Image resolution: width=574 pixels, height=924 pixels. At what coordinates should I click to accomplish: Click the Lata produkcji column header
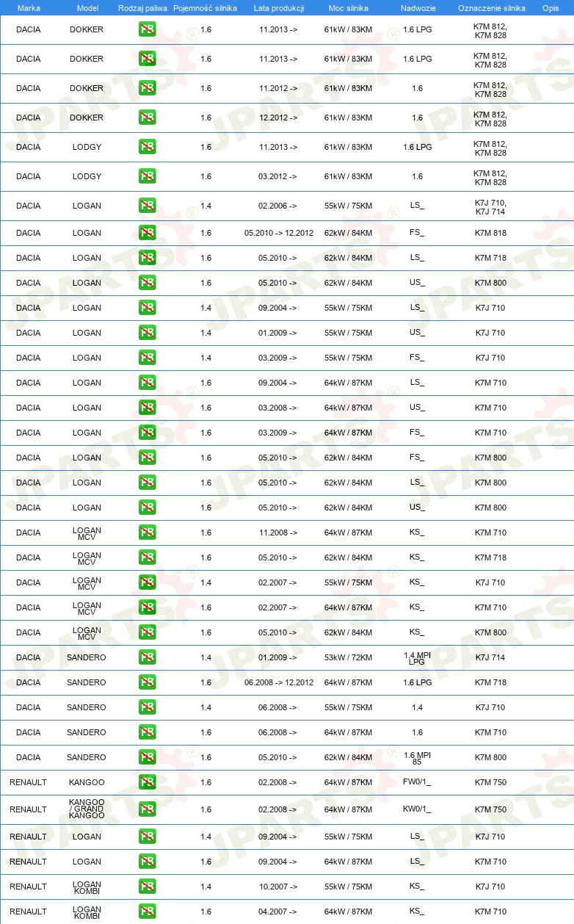(279, 8)
